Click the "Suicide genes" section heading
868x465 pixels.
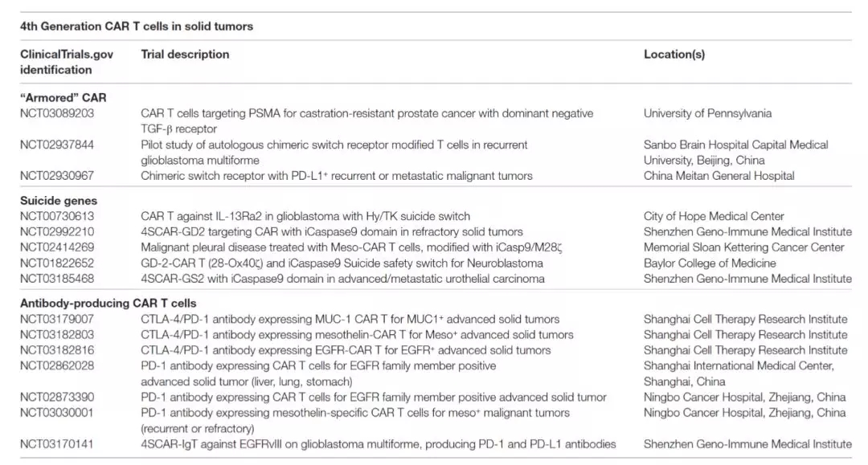pyautogui.click(x=59, y=200)
